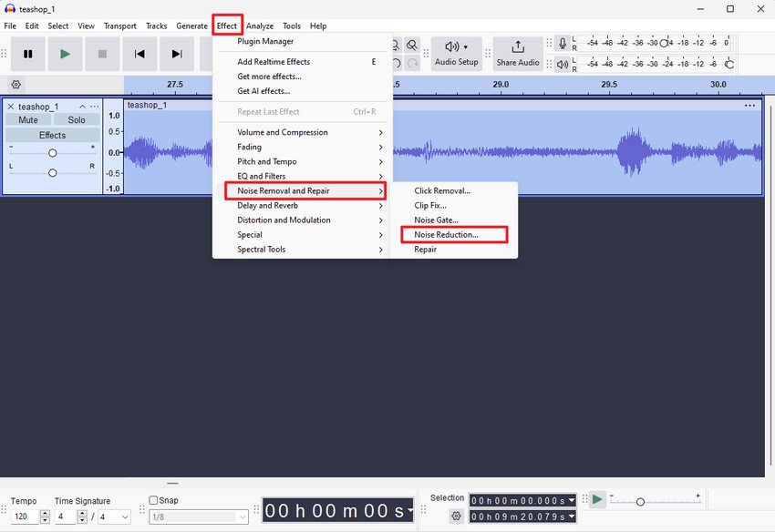The width and height of the screenshot is (775, 532).
Task: Select the Zoom In magnifier tool
Action: 395,45
